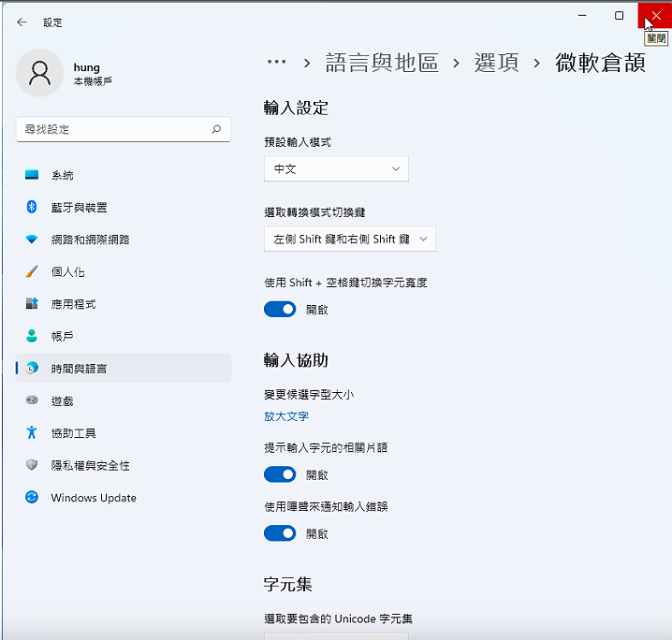Click the Bluetooth icon for 藍牙與裝置
Screen dimensions: 672x640
pyautogui.click(x=32, y=207)
